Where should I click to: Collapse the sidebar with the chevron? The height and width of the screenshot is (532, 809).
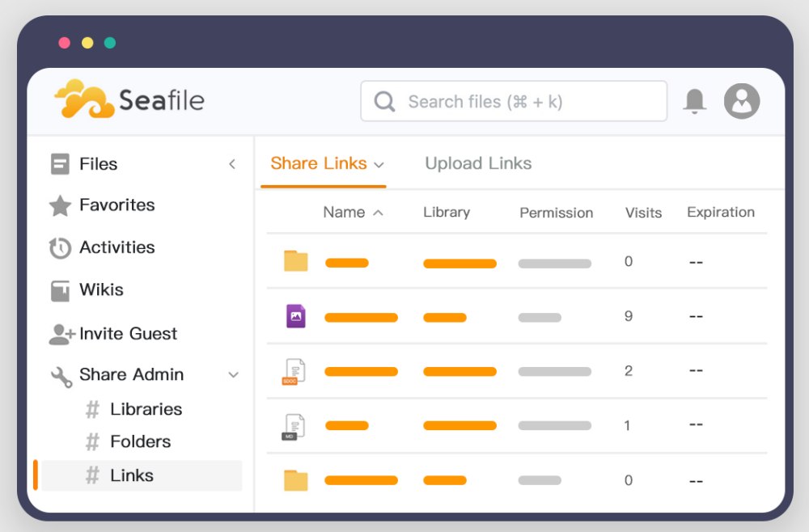point(232,163)
